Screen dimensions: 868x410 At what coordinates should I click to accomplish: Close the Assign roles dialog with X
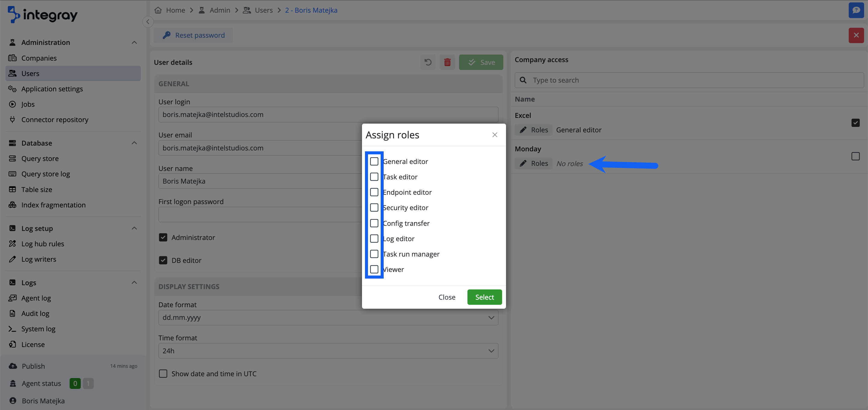tap(494, 135)
